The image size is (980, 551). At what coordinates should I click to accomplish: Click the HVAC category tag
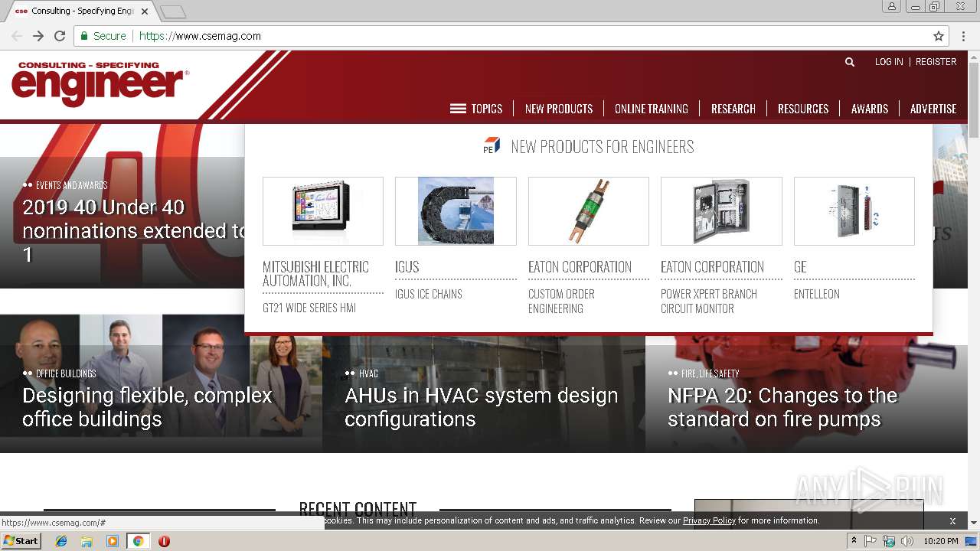tap(368, 373)
